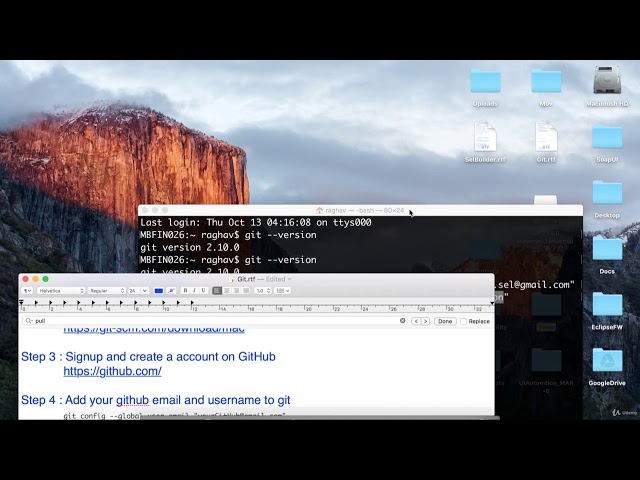Click Done in find bar
The image size is (640, 480).
(445, 321)
